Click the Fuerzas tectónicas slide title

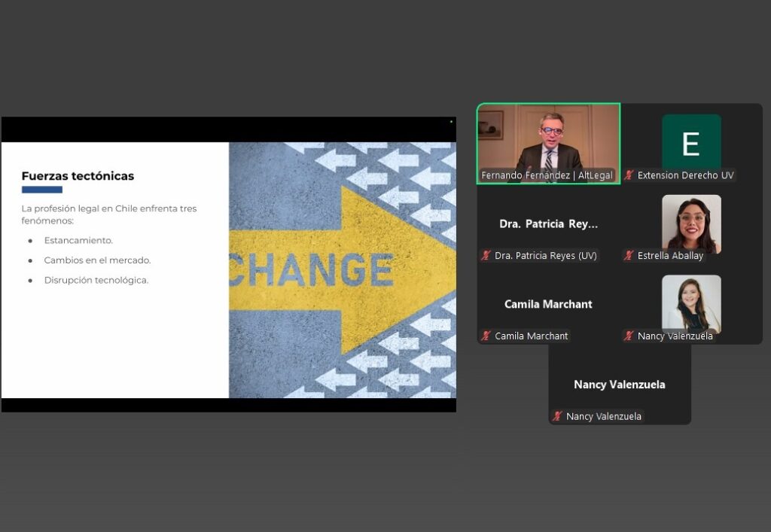(x=78, y=176)
